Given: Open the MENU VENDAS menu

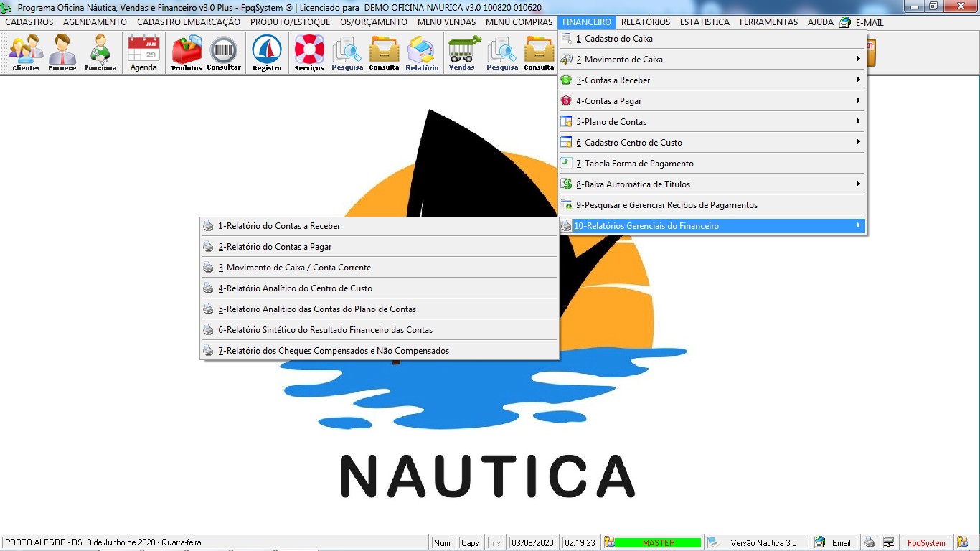Looking at the screenshot, I should (x=447, y=22).
